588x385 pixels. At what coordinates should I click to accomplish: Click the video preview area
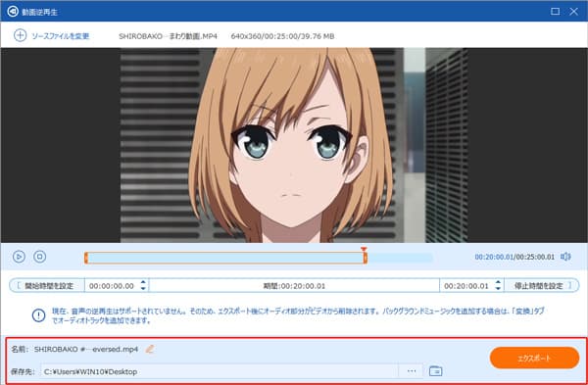tap(294, 145)
